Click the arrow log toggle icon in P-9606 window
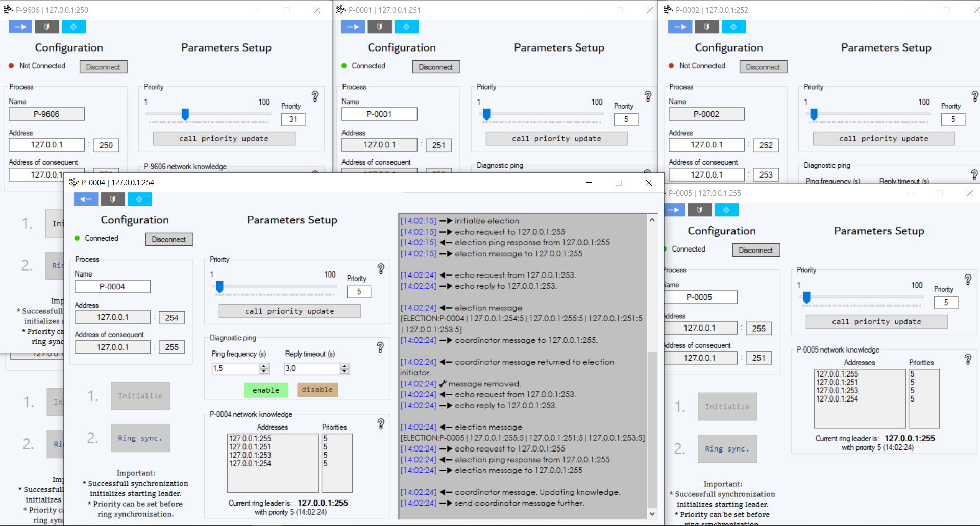The width and height of the screenshot is (980, 526). [20, 27]
